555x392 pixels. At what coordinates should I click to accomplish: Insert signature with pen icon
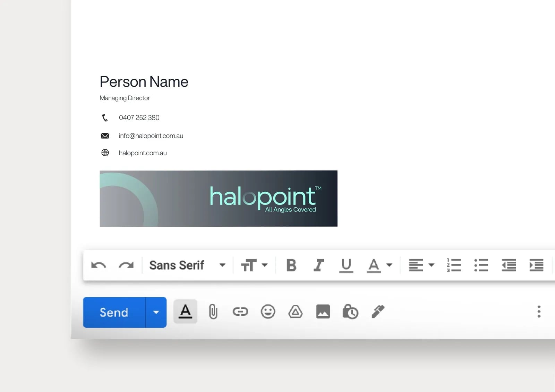pyautogui.click(x=378, y=311)
